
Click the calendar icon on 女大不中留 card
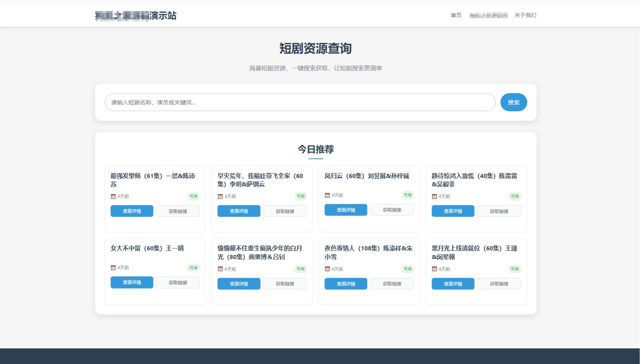coord(113,268)
